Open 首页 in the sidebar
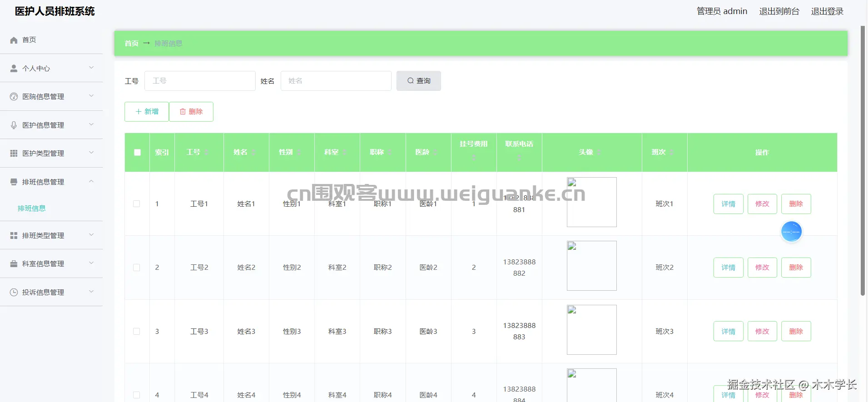Viewport: 868px width, 402px height. coord(29,40)
